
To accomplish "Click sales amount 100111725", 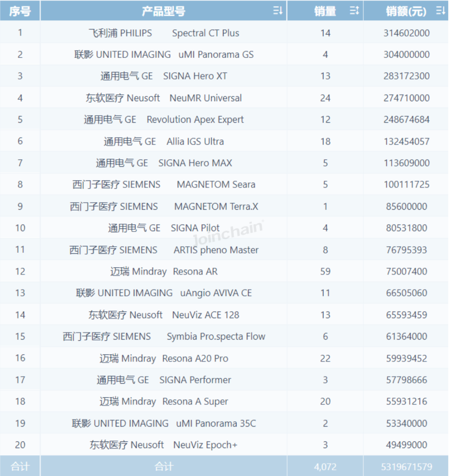I will pyautogui.click(x=407, y=184).
